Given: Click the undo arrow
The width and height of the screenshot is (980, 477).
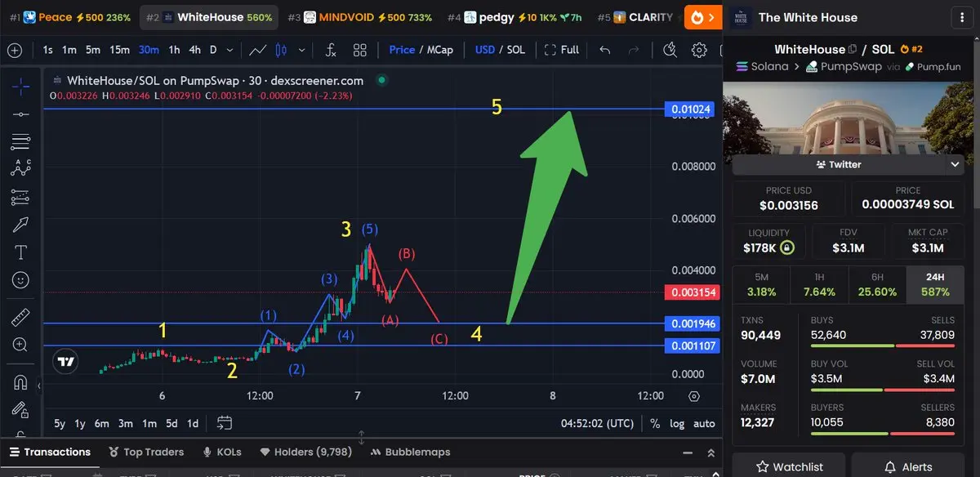Looking at the screenshot, I should 605,50.
